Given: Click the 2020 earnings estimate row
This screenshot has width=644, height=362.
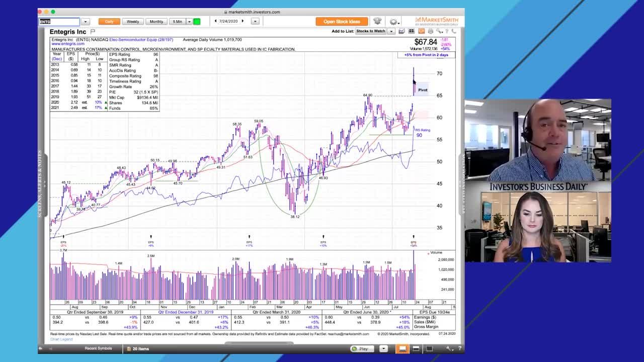Looking at the screenshot, I should click(79, 103).
